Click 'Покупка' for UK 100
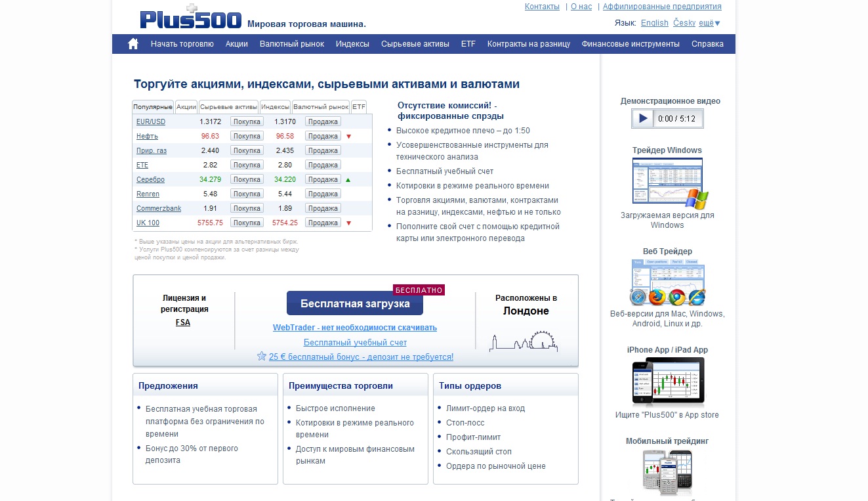Viewport: 868px width, 501px height. click(247, 223)
